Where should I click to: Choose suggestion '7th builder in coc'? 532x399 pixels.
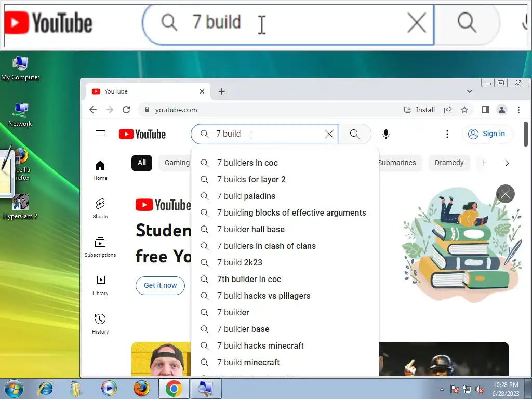285,279
